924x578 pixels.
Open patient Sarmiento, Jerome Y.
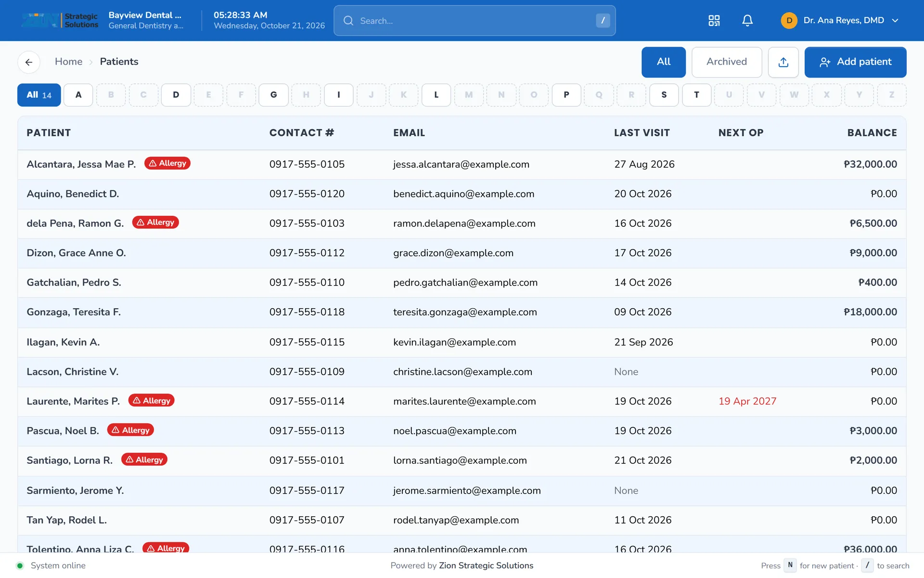click(75, 490)
